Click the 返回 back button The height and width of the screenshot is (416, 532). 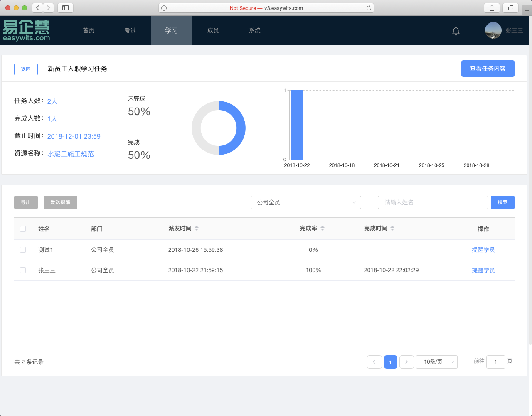[x=26, y=69]
